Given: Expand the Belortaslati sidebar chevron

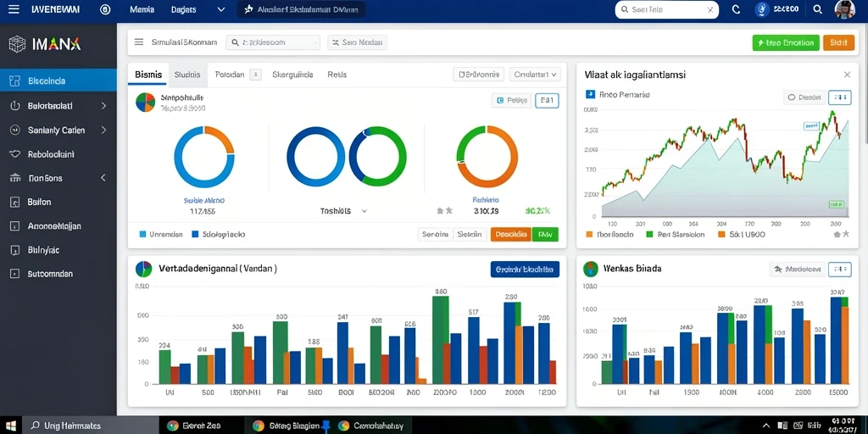Looking at the screenshot, I should [x=103, y=105].
